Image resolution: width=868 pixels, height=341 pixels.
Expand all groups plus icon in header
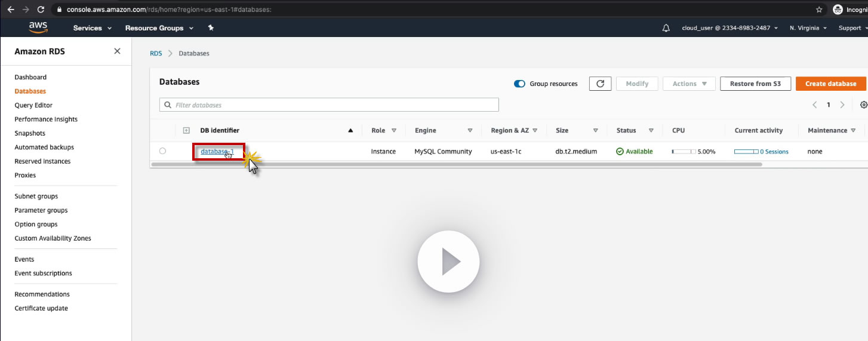coord(186,130)
